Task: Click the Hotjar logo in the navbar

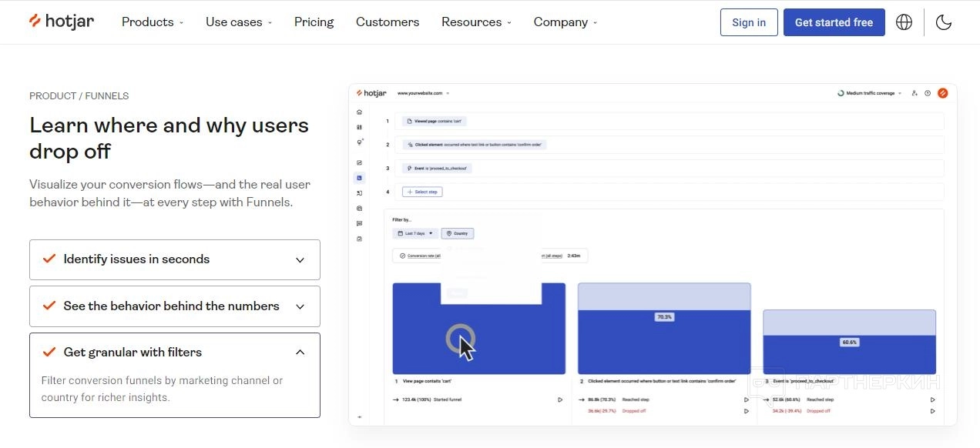Action: pos(62,22)
